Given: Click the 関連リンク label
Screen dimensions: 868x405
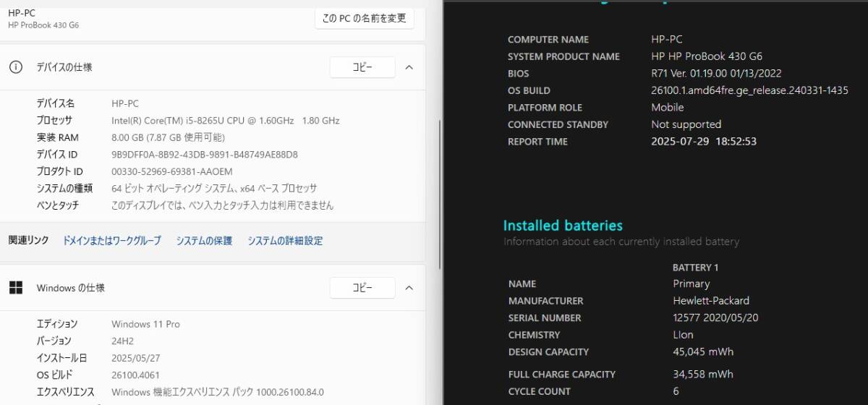Looking at the screenshot, I should 28,241.
